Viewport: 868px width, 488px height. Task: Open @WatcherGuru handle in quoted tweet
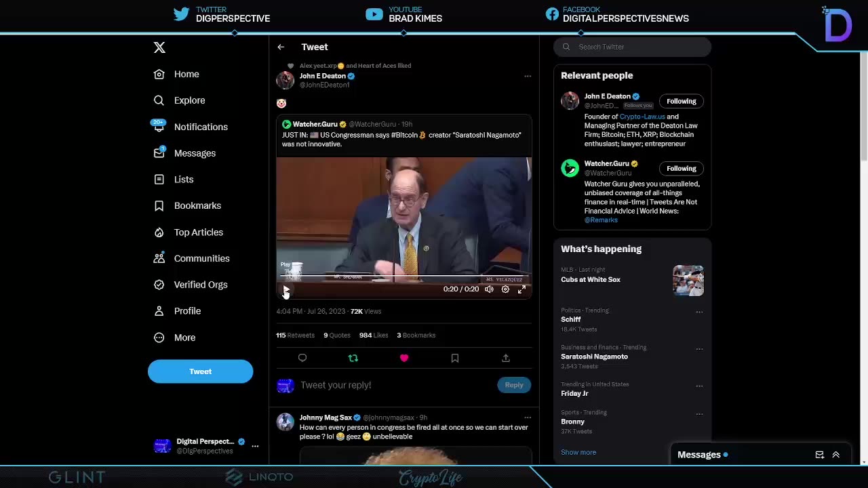(x=372, y=125)
